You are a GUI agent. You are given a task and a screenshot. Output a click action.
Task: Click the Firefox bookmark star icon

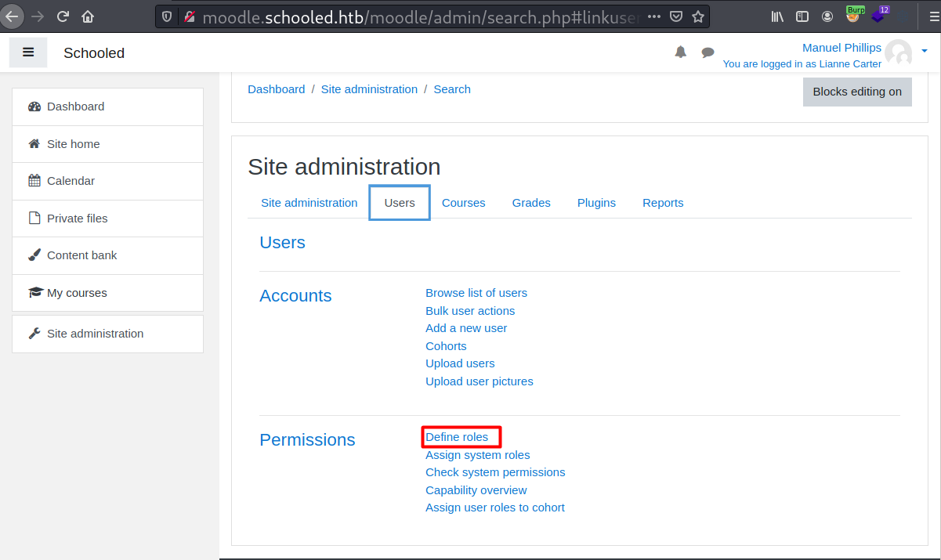tap(697, 16)
